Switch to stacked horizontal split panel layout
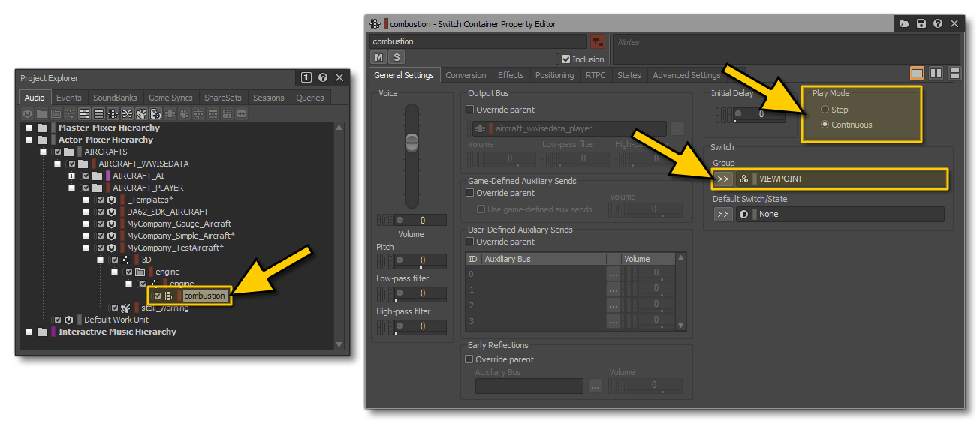This screenshot has width=980, height=424. click(954, 74)
